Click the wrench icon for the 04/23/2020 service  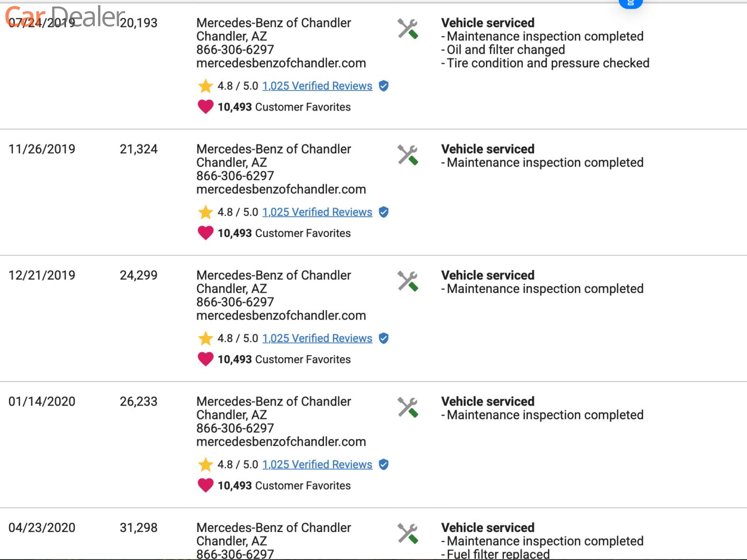[x=408, y=533]
